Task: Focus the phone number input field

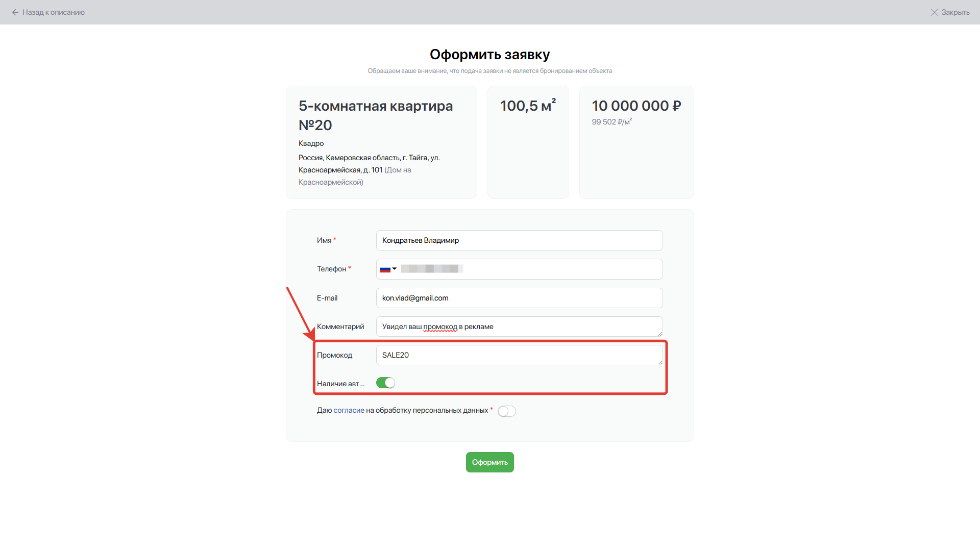Action: click(531, 269)
